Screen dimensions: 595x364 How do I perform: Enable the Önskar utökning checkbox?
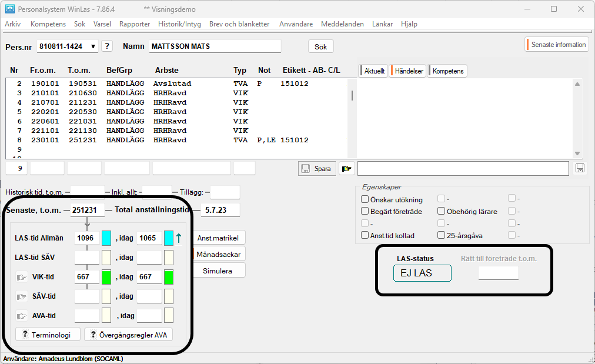[365, 200]
